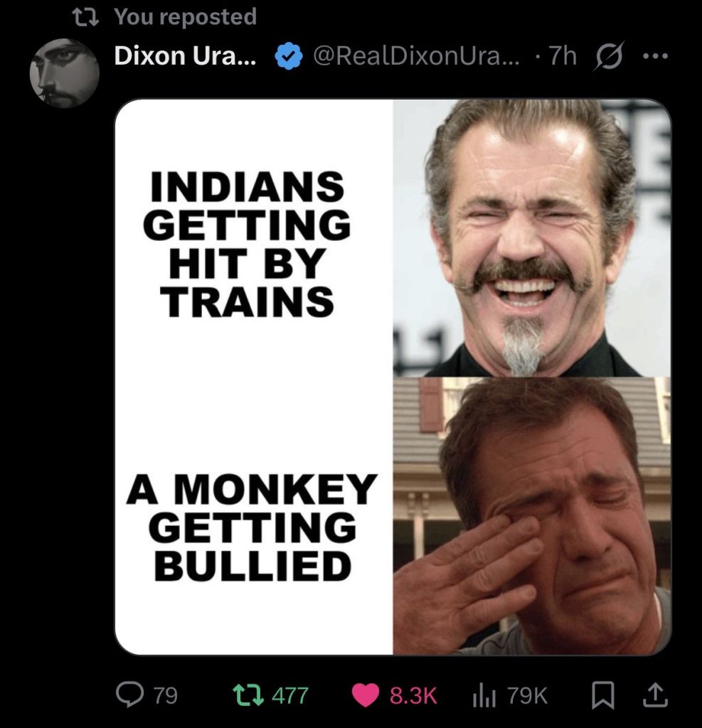Open the author's profile avatar
The width and height of the screenshot is (702, 728).
pos(64,73)
